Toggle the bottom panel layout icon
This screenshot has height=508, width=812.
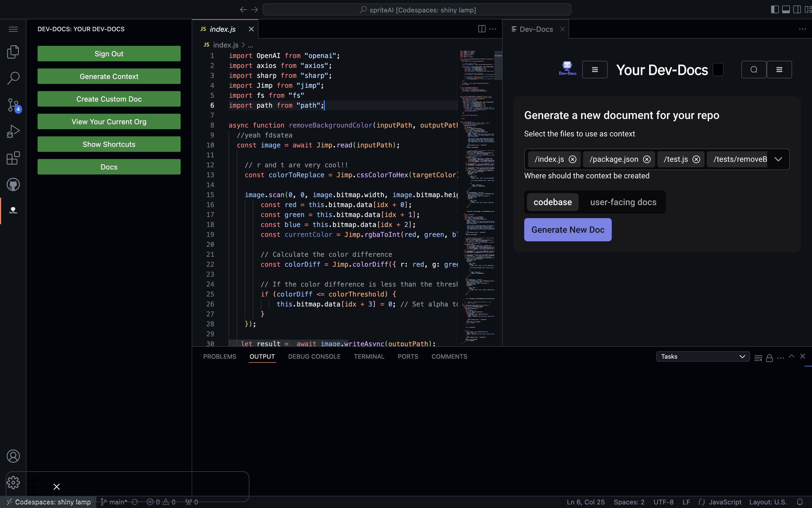(786, 9)
